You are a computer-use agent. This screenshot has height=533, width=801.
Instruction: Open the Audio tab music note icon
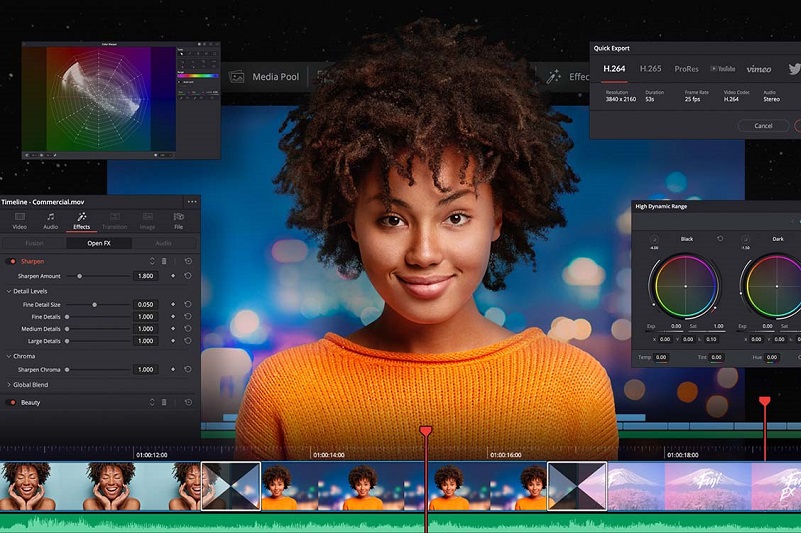(x=50, y=217)
